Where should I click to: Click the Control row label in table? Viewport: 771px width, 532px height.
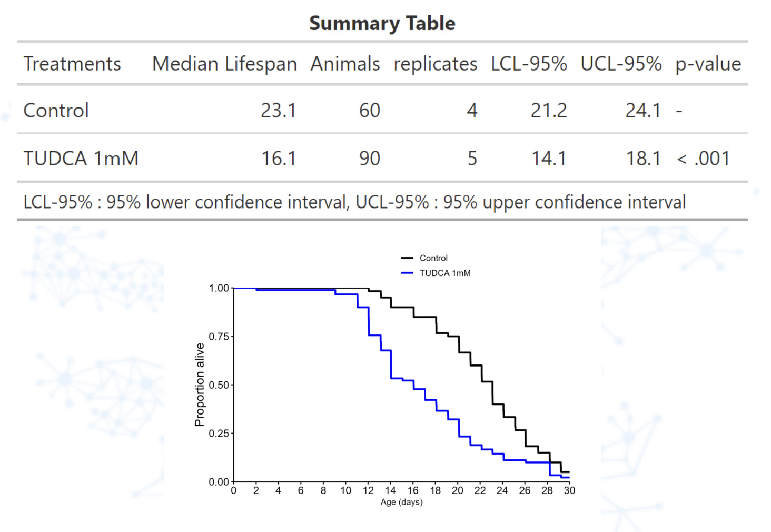pyautogui.click(x=56, y=111)
